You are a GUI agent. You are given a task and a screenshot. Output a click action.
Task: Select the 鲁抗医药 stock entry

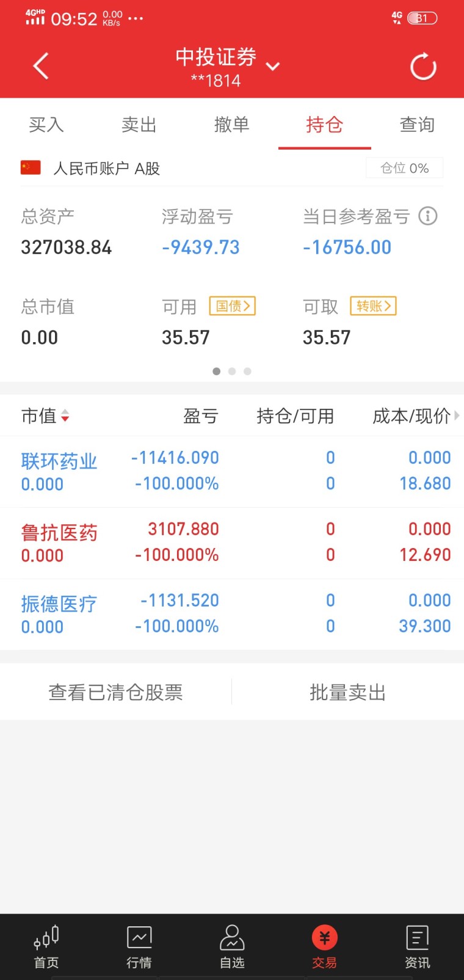tap(58, 532)
